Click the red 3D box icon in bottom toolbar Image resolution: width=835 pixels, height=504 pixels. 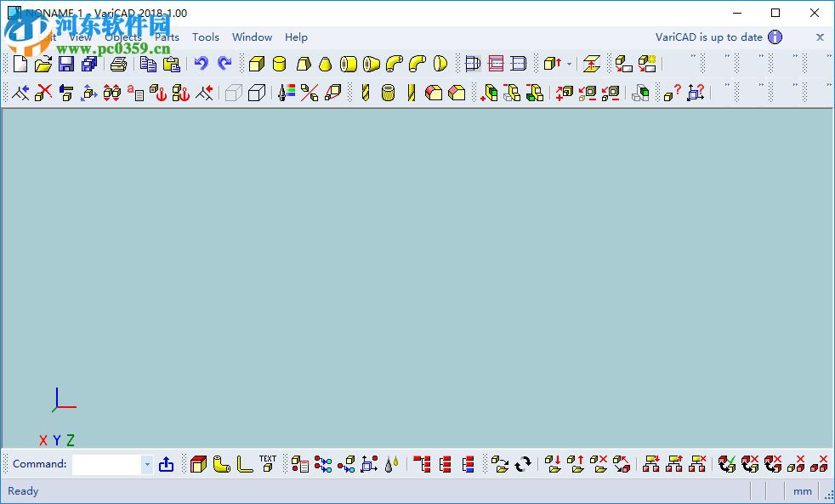pos(199,464)
